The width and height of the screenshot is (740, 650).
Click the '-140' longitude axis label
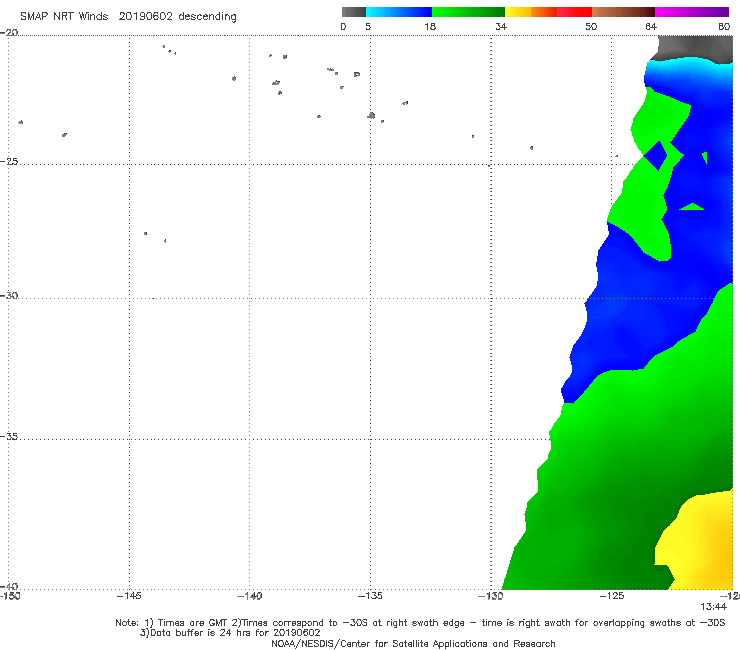(x=249, y=596)
